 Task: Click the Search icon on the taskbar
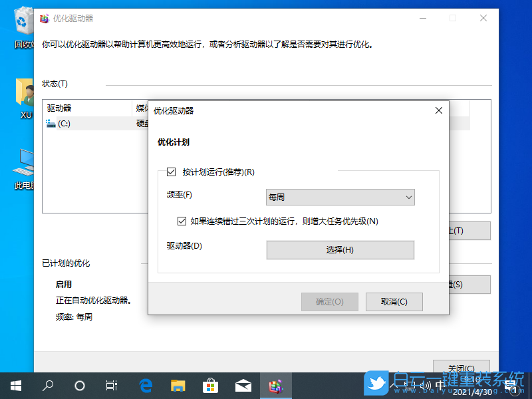click(x=47, y=385)
